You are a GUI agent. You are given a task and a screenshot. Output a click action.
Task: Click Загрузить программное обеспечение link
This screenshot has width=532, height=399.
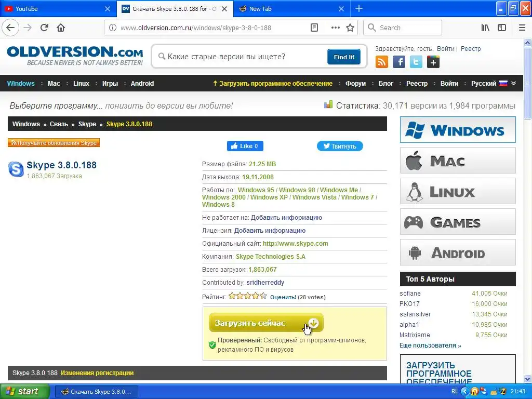[x=273, y=84]
